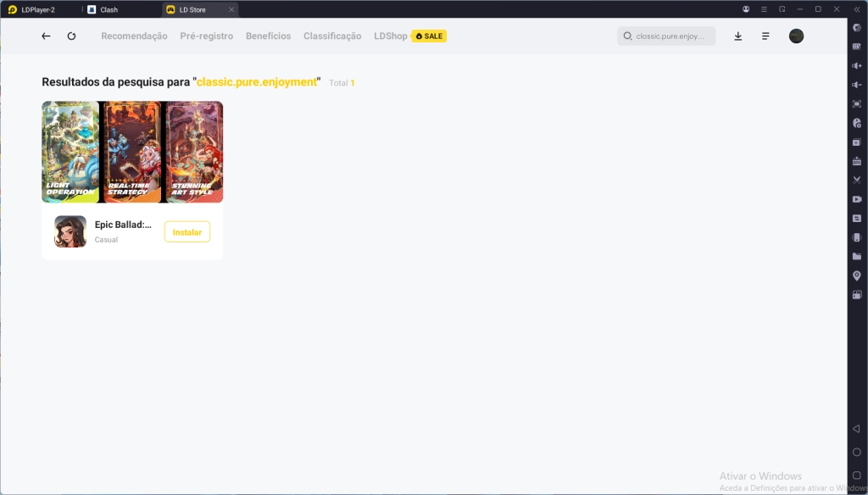Go to the Pré-registro section
This screenshot has height=495, width=868.
tap(206, 36)
